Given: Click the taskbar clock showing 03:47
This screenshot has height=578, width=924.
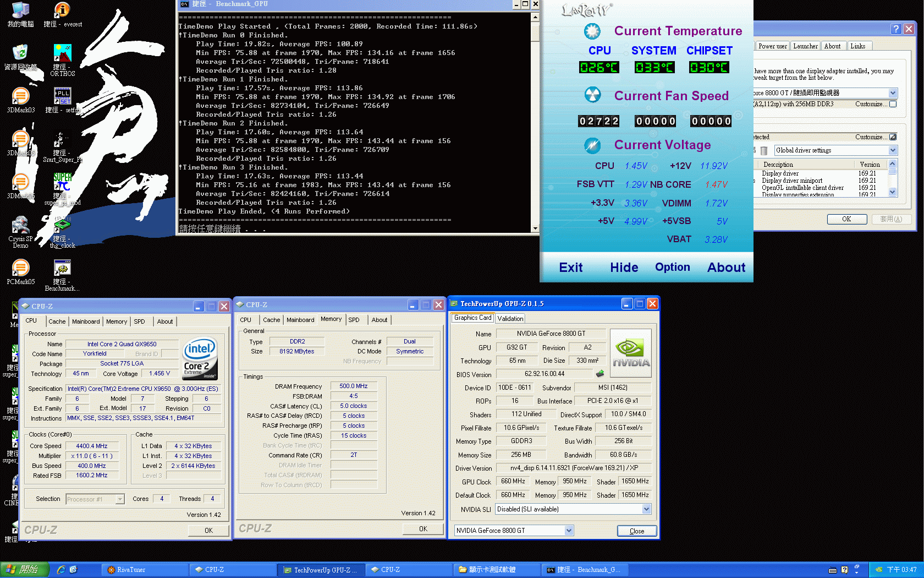Looking at the screenshot, I should point(901,570).
